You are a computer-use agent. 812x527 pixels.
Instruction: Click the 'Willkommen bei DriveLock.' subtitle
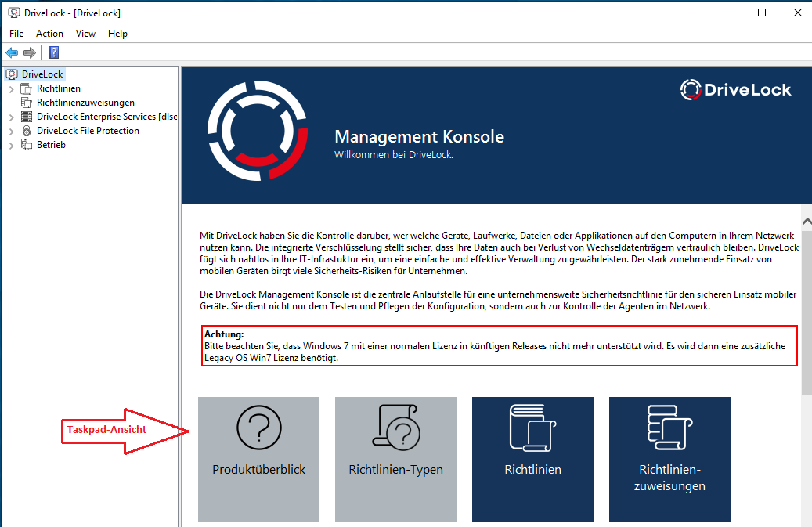[394, 155]
